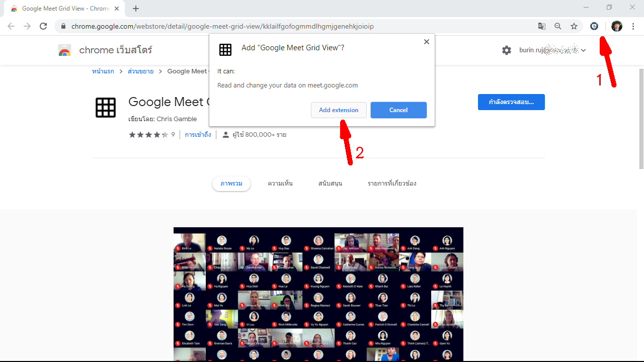Select the รายการที่เกี่ยวข้อง tab

click(392, 184)
